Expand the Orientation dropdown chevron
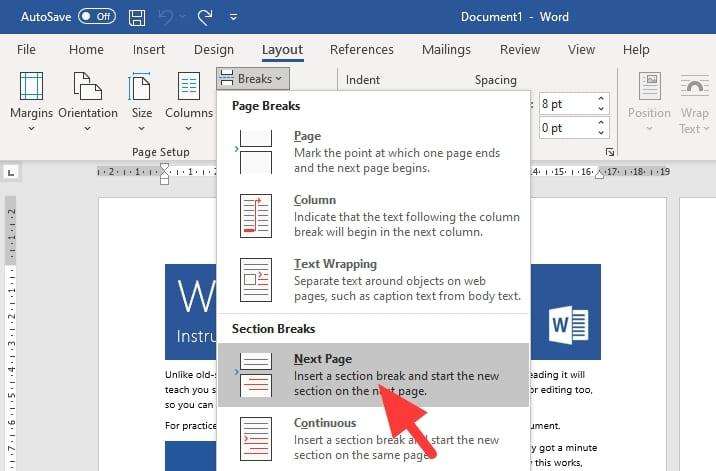 click(x=88, y=129)
